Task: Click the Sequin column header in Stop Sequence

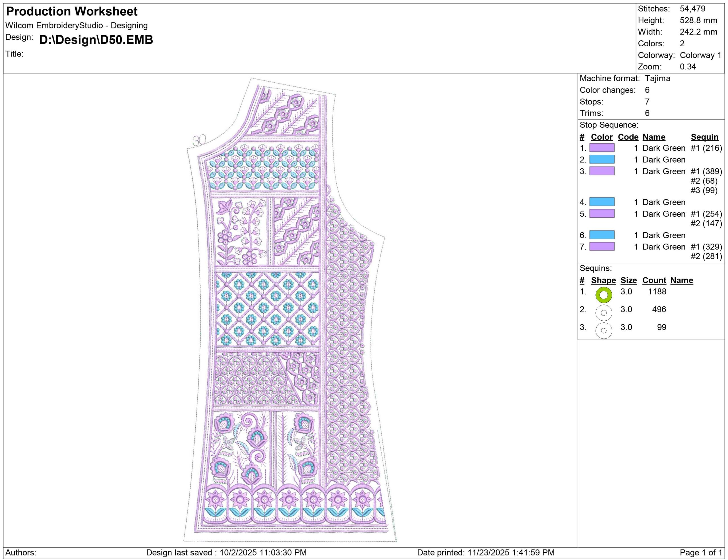Action: click(704, 137)
